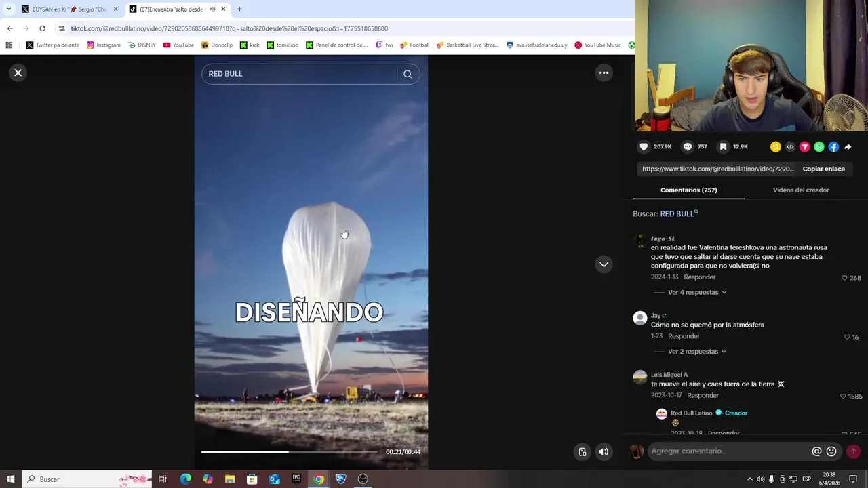Switch to Comentarios (757) tab
This screenshot has height=488, width=868.
coord(688,190)
